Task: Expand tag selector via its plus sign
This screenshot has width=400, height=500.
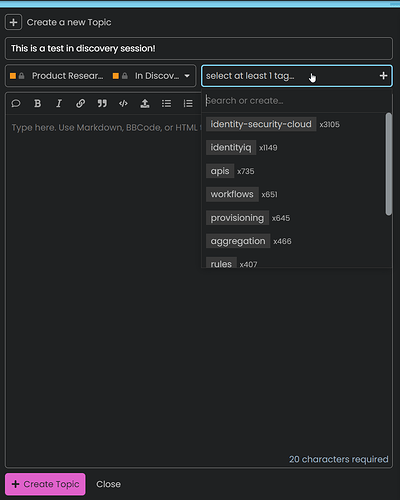Action: (x=383, y=76)
